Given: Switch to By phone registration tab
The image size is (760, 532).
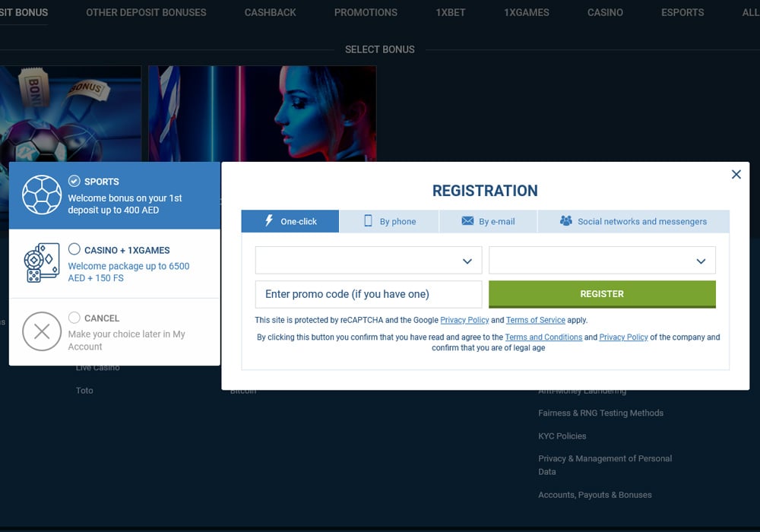Looking at the screenshot, I should pos(389,221).
